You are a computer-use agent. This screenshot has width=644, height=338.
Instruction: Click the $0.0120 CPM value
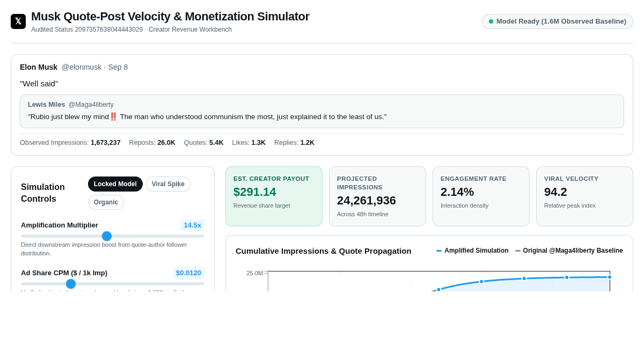188,273
